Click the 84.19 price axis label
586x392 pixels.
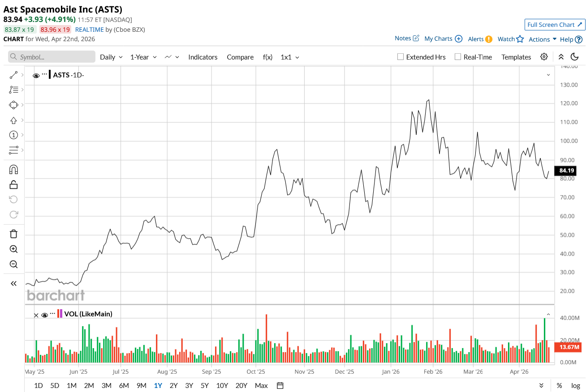click(566, 170)
